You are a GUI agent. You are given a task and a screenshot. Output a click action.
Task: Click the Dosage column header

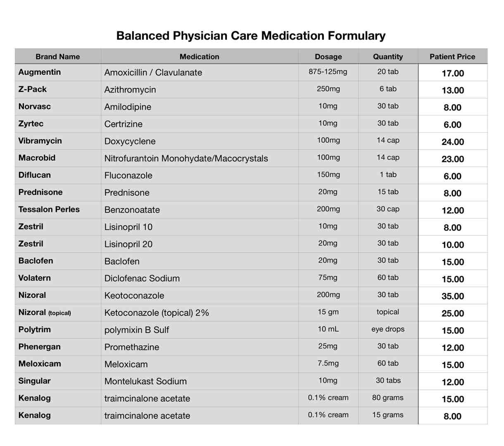tap(328, 57)
